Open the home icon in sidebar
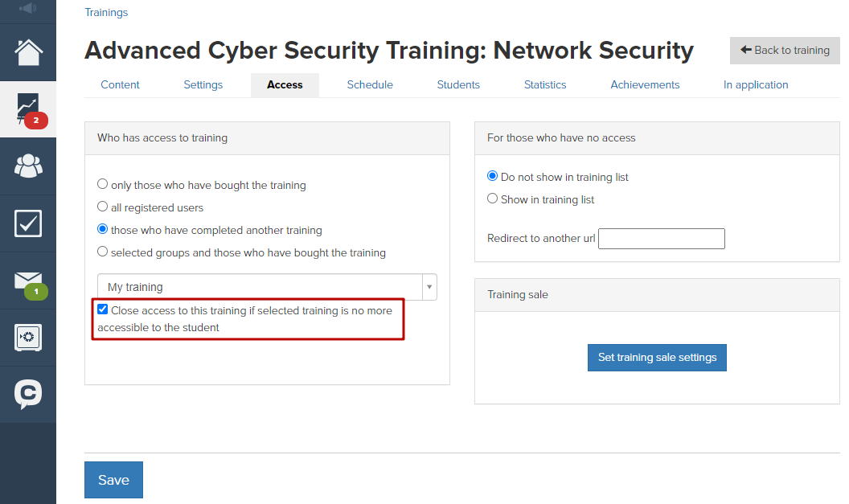Screen dimensions: 849x504 click(x=28, y=52)
